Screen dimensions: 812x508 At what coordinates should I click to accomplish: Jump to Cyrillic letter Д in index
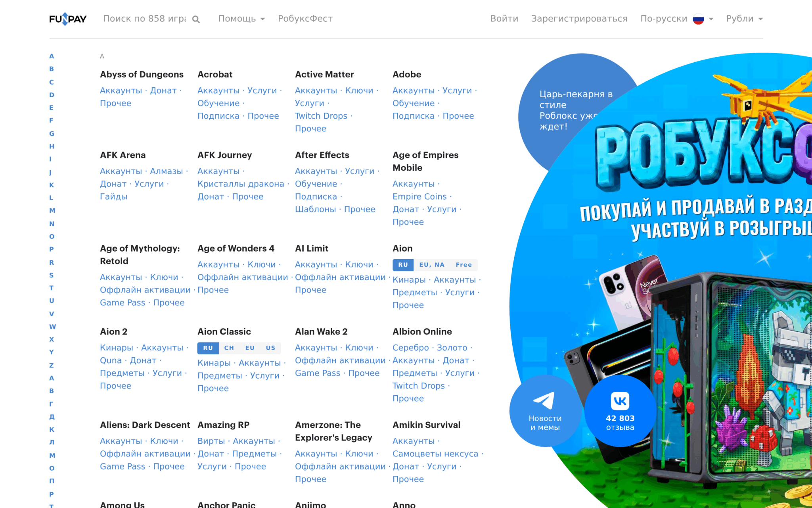point(52,417)
